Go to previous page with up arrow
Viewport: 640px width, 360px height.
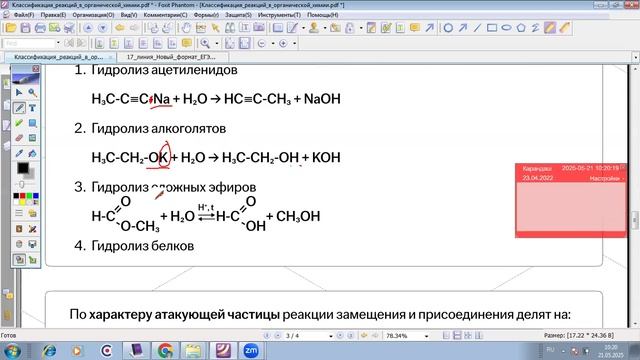(x=88, y=28)
